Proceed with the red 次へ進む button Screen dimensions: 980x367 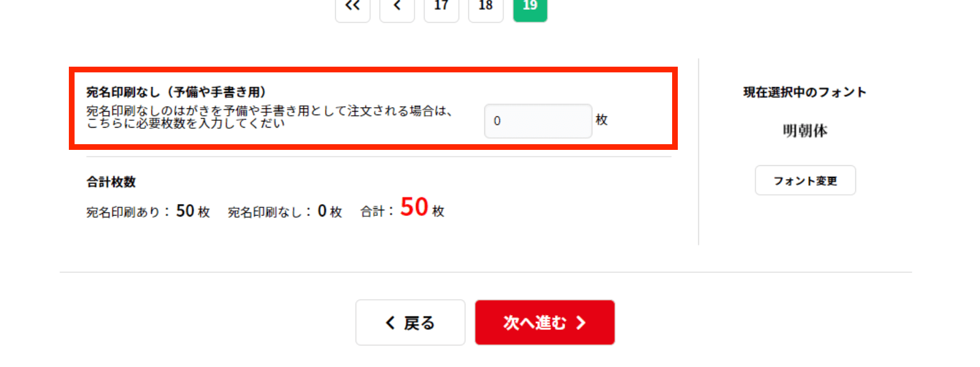[545, 323]
